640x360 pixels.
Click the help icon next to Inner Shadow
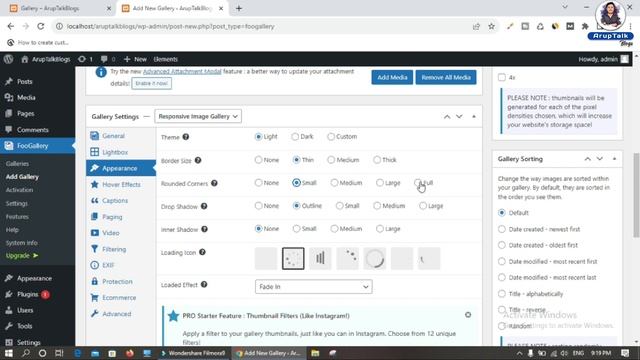[204, 229]
